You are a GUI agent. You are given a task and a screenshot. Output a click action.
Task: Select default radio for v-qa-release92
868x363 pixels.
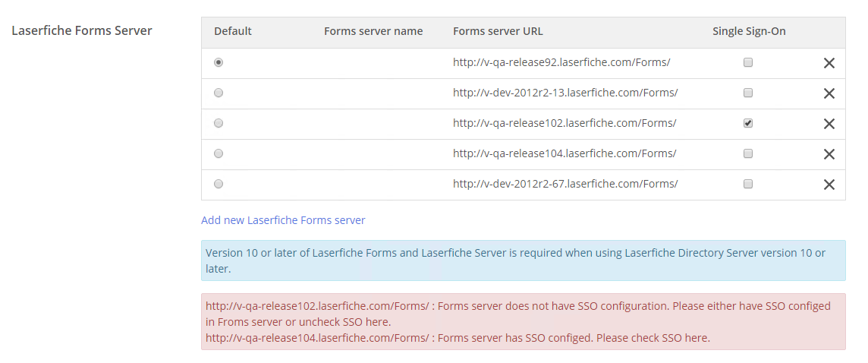point(219,62)
